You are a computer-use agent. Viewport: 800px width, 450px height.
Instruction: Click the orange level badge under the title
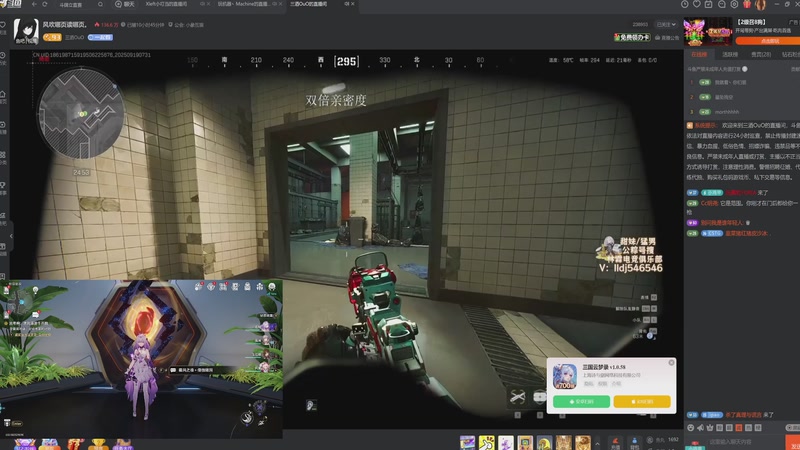click(52, 37)
